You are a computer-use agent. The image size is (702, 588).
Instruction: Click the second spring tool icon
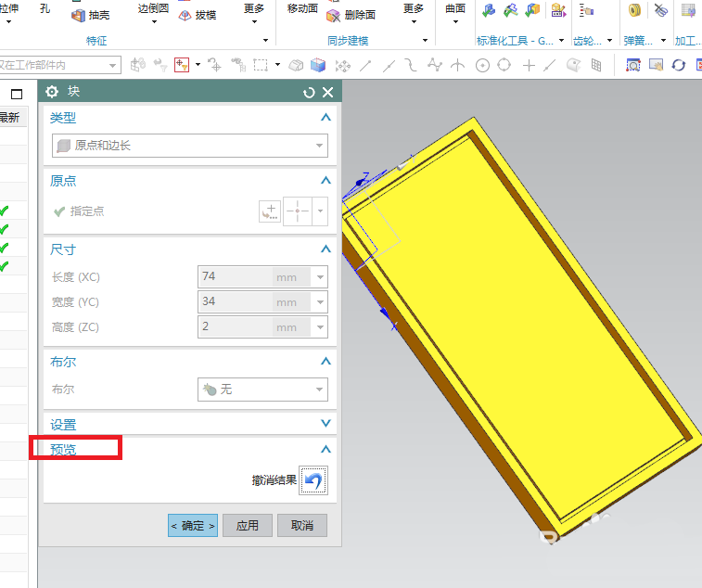click(x=661, y=10)
